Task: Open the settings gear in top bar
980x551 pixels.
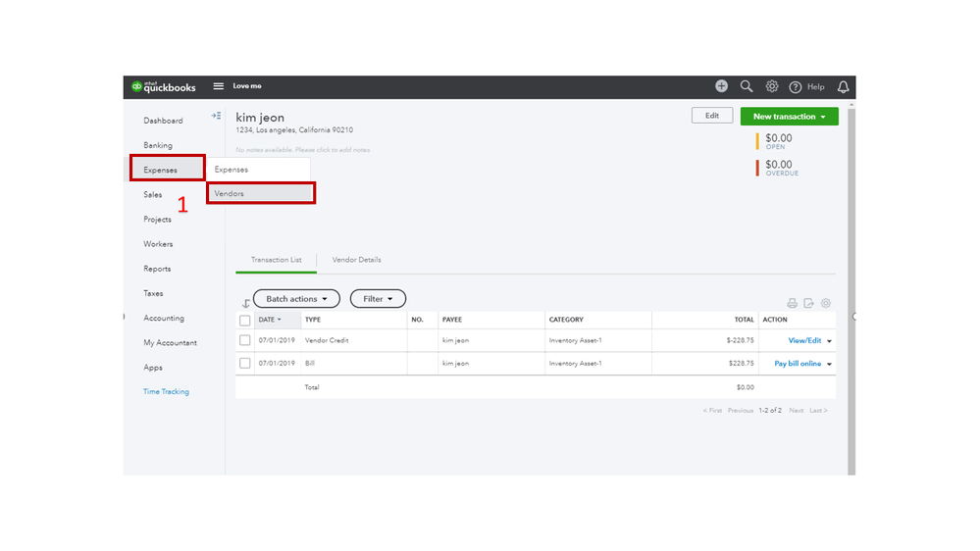Action: pyautogui.click(x=772, y=86)
